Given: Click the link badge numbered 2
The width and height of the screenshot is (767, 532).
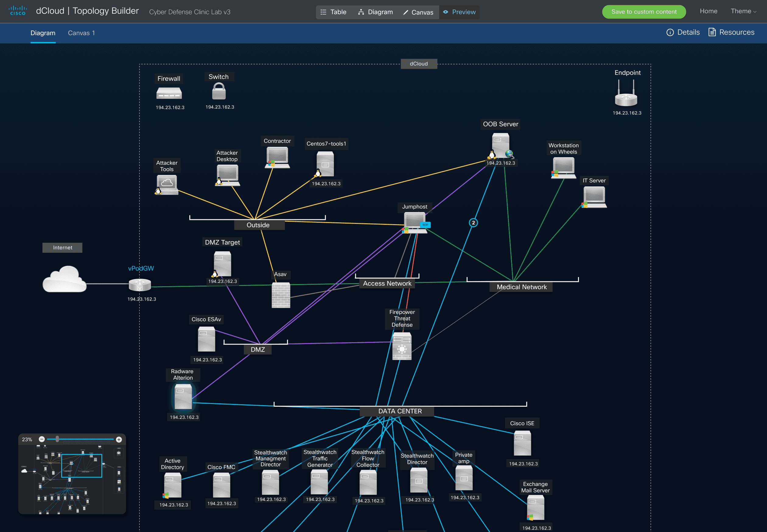Looking at the screenshot, I should (x=473, y=223).
